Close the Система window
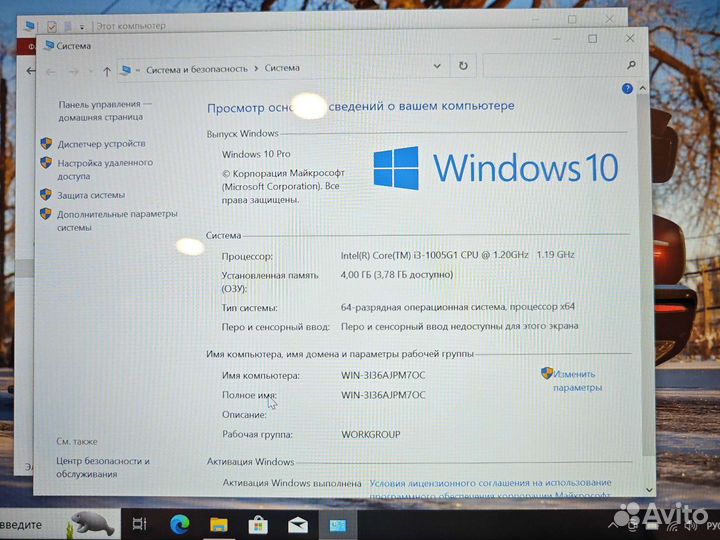The height and width of the screenshot is (540, 720). coord(630,39)
